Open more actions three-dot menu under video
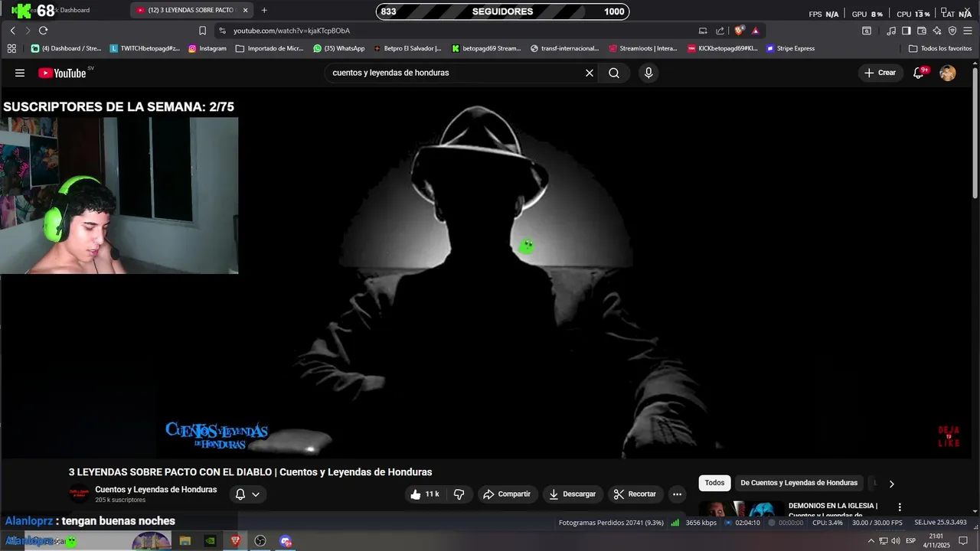 [x=677, y=494]
